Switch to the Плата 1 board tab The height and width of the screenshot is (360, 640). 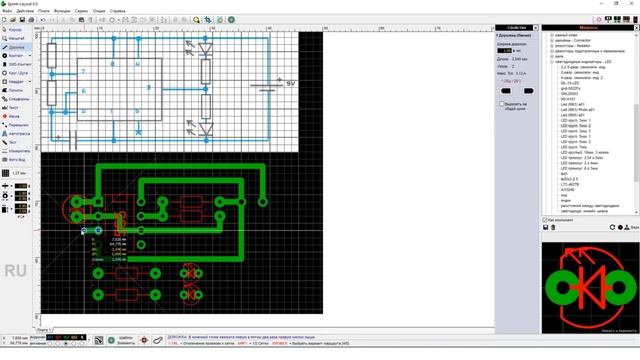[44, 330]
